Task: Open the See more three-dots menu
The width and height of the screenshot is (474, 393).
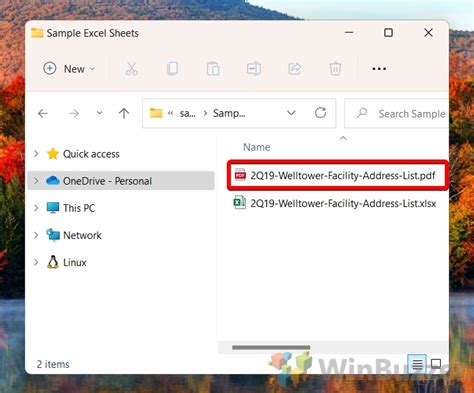Action: click(x=379, y=69)
